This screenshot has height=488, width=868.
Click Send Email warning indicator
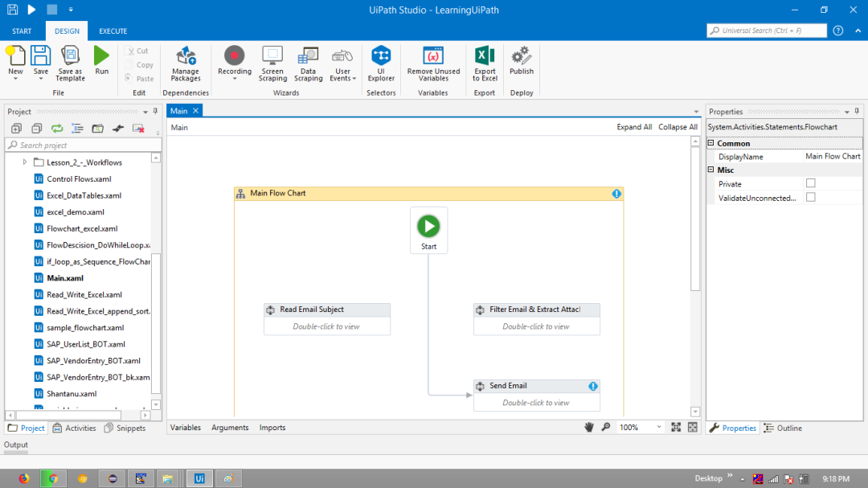point(593,386)
